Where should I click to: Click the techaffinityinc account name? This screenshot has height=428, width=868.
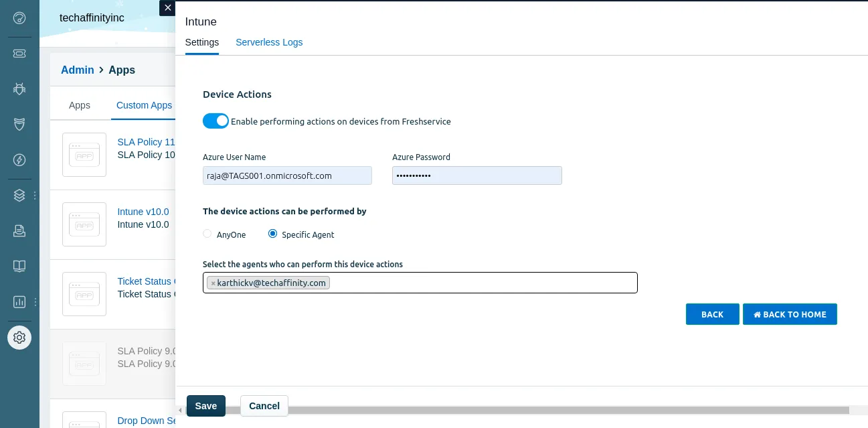(92, 18)
